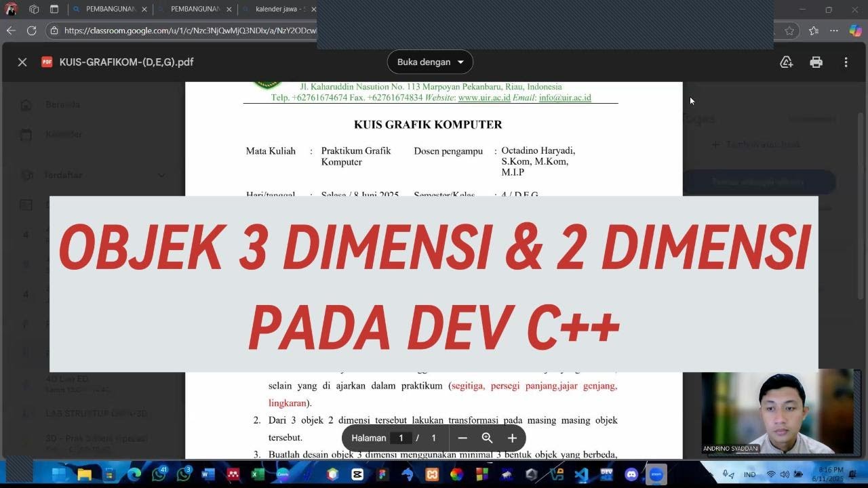This screenshot has height=488, width=868.
Task: Open Microsoft Edge from the taskbar
Action: (134, 474)
